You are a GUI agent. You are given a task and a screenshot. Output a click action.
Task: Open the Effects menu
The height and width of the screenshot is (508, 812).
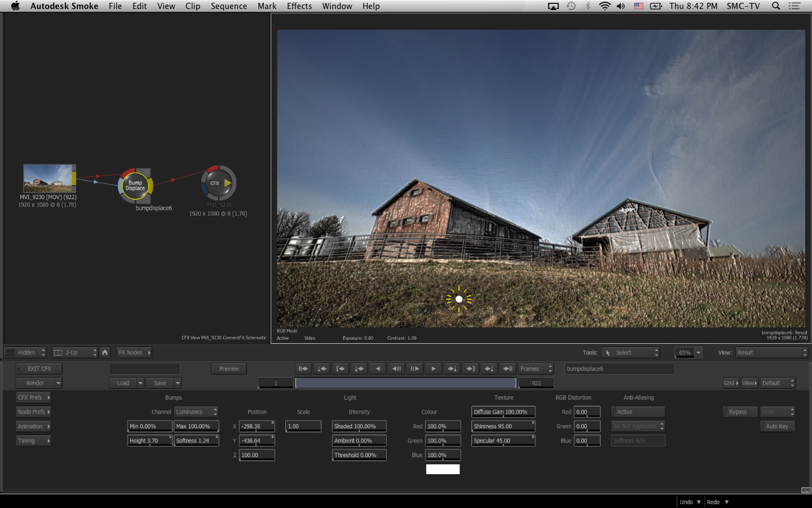[299, 6]
